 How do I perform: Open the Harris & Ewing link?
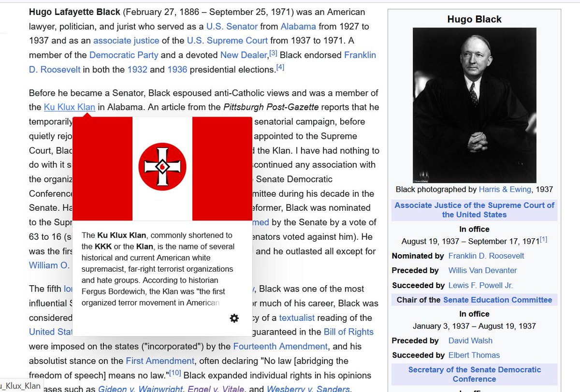(x=505, y=189)
